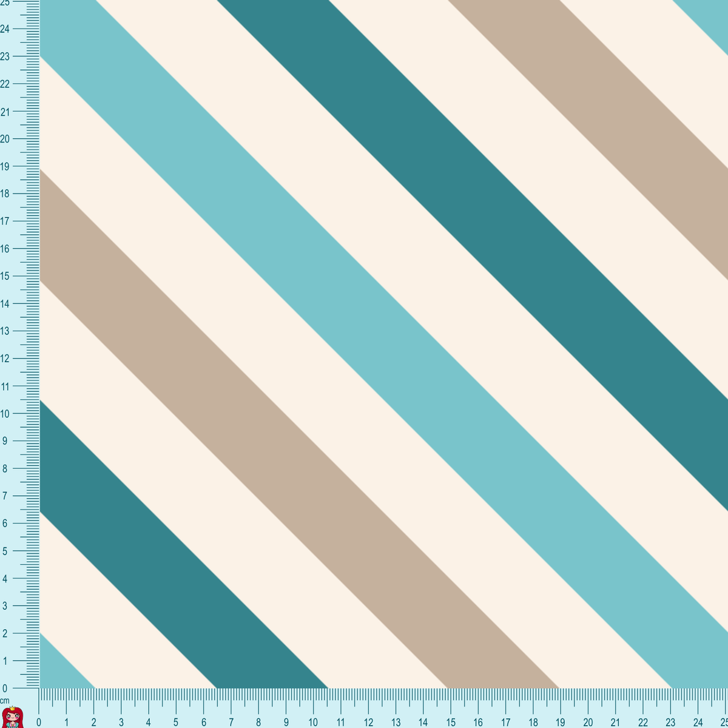This screenshot has height=728, width=728.
Task: Click the red-haired princess logo
Action: tap(12, 717)
